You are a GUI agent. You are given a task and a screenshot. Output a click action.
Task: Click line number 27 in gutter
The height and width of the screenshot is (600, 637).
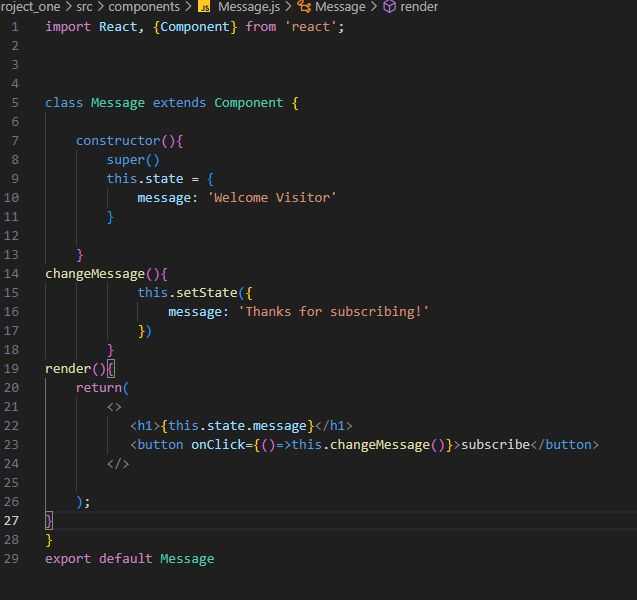point(11,521)
